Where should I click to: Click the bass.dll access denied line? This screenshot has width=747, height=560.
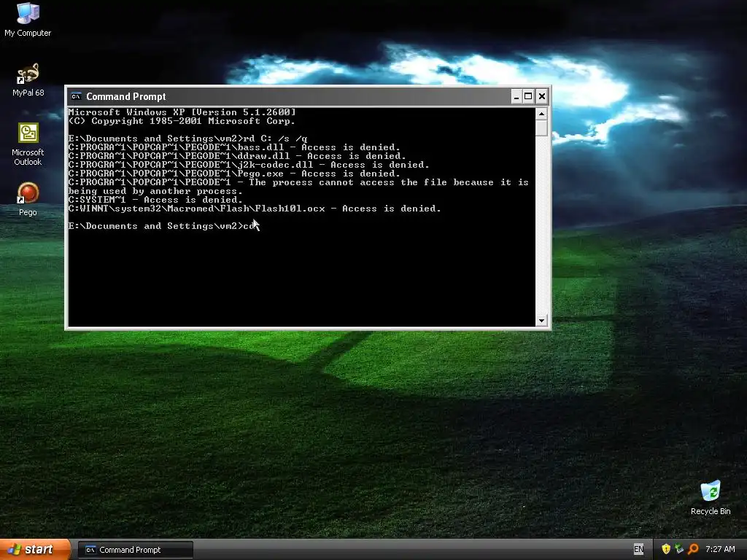tap(234, 147)
